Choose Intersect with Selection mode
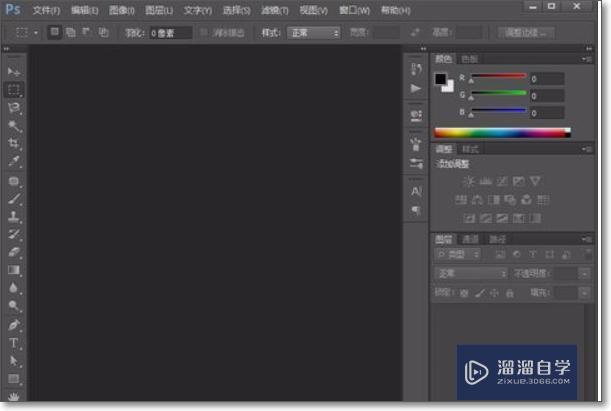The height and width of the screenshot is (411, 611). pos(103,32)
